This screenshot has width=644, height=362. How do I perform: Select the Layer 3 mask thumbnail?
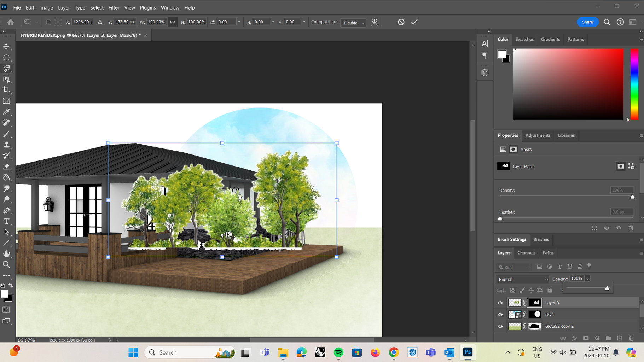[534, 303]
